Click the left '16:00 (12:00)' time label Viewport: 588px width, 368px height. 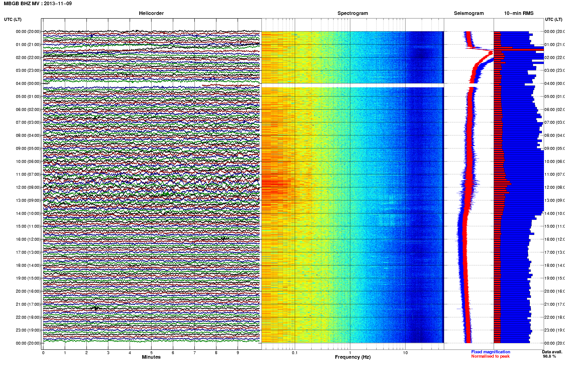(x=28, y=239)
